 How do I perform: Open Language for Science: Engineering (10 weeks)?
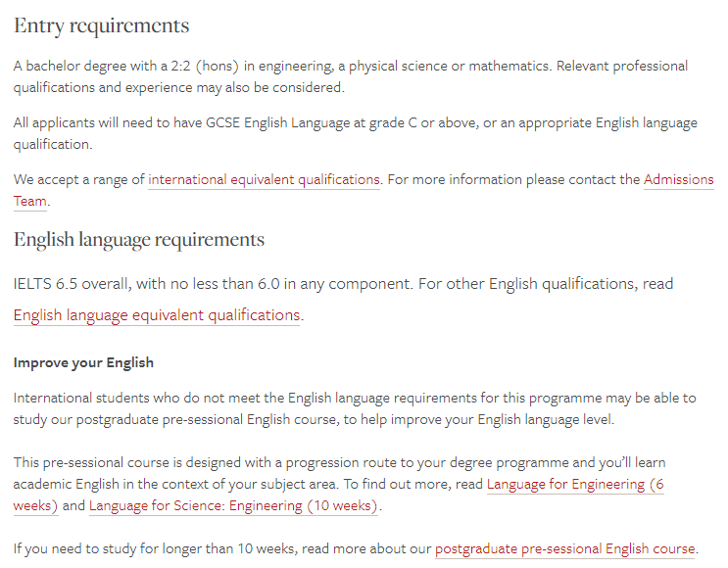(233, 506)
